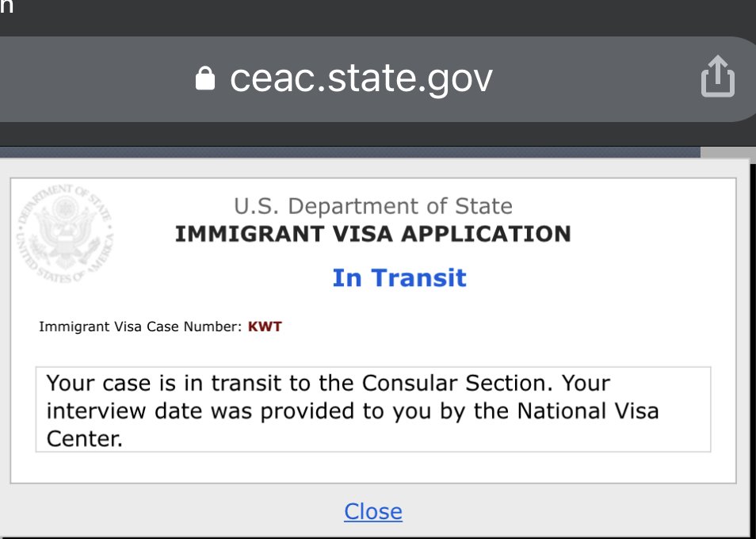Click the blue In Transit status heading
Screen dimensions: 756x539
(x=399, y=277)
